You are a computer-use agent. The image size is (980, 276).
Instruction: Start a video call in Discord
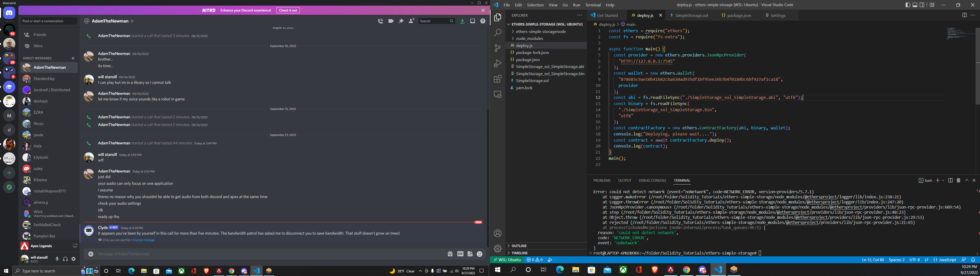391,21
